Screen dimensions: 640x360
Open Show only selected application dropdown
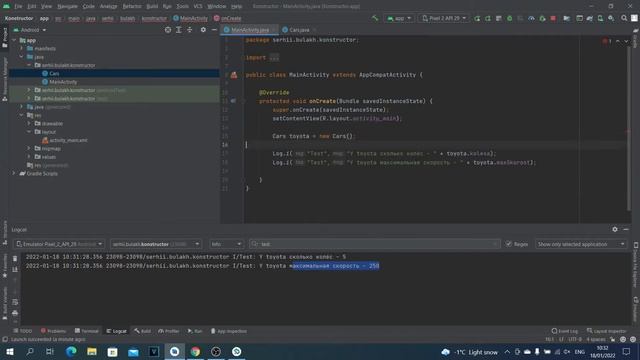581,244
